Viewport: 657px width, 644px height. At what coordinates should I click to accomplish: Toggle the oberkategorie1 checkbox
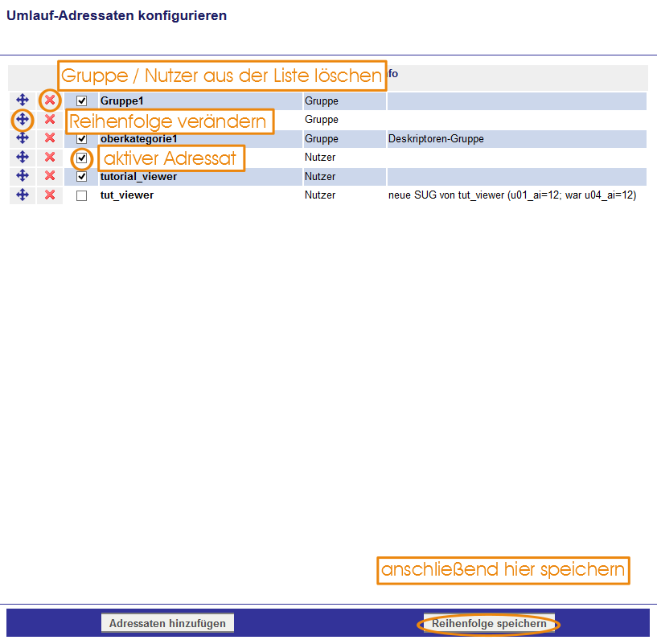[82, 138]
